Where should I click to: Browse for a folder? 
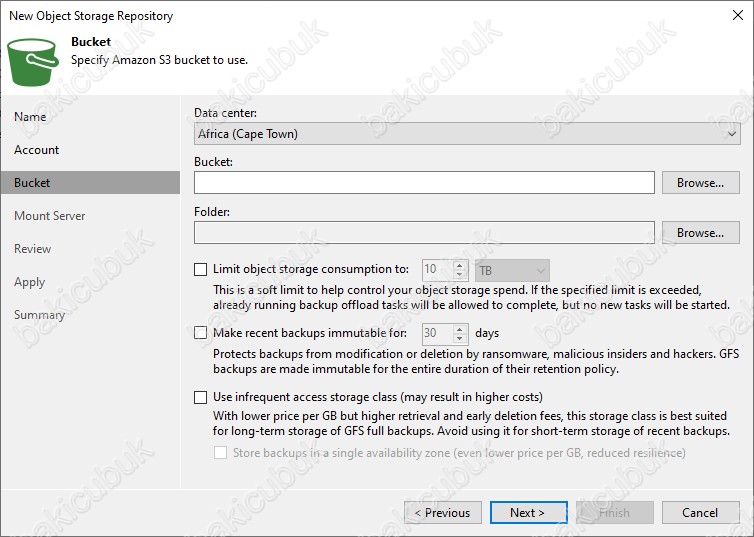click(x=701, y=233)
